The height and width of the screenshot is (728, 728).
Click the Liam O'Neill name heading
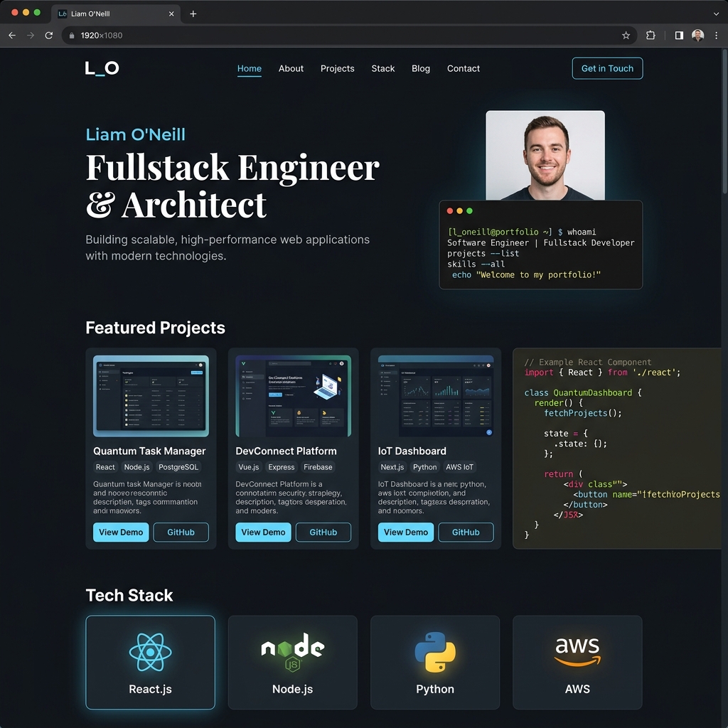coord(135,134)
